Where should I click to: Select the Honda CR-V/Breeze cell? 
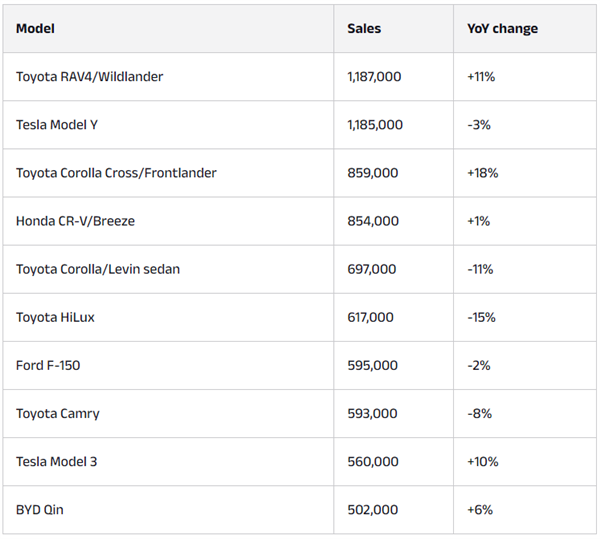coord(75,221)
